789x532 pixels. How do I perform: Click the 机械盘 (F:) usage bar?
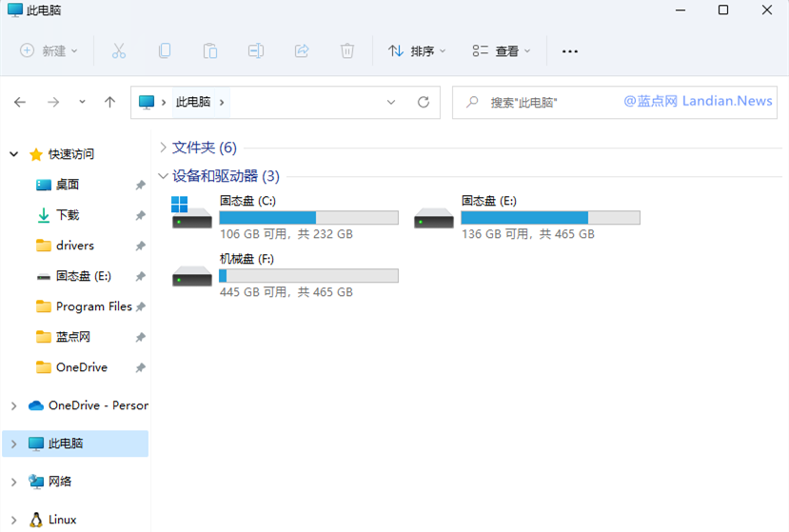[308, 276]
